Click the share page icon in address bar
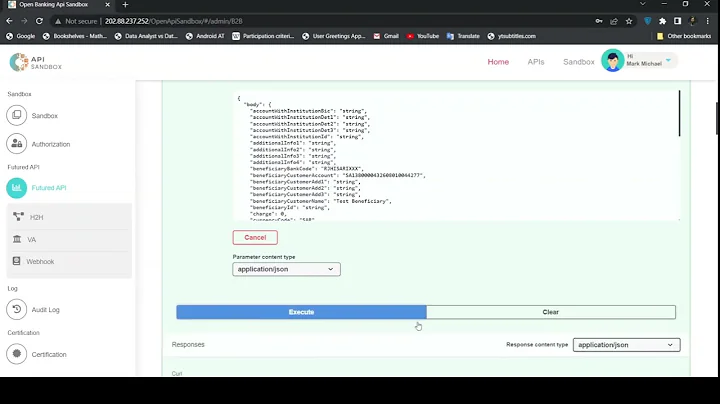The height and width of the screenshot is (404, 720). [614, 21]
